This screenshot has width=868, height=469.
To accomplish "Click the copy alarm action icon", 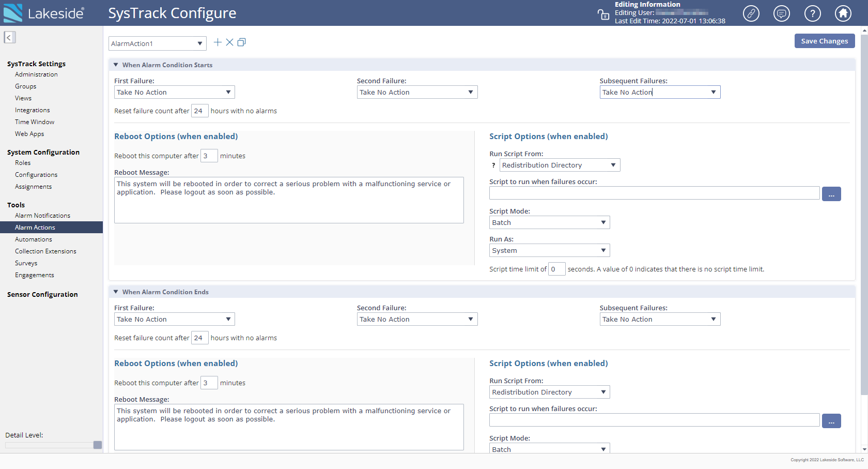I will (x=241, y=42).
